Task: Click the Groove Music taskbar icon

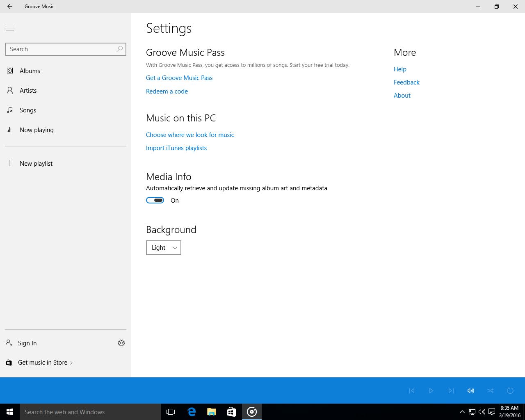Action: click(252, 412)
